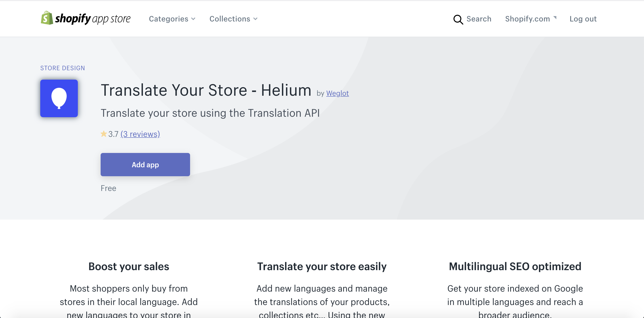The width and height of the screenshot is (644, 318).
Task: Click the magnifying glass search icon
Action: point(458,19)
